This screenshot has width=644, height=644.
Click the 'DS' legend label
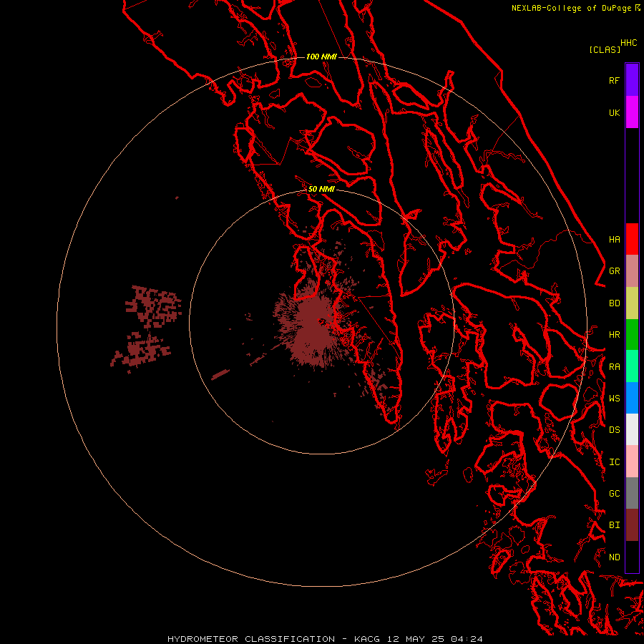pos(614,429)
